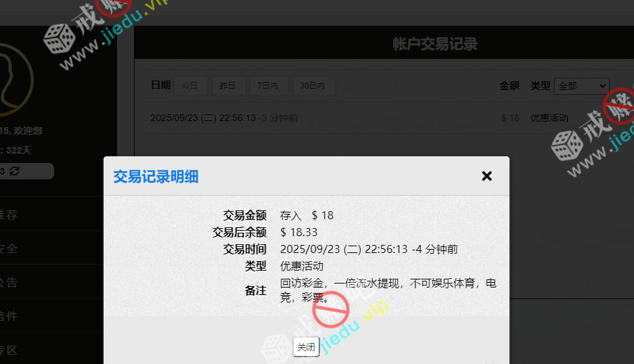
Task: Click the 备注 remark text in the dialog
Action: coord(388,290)
